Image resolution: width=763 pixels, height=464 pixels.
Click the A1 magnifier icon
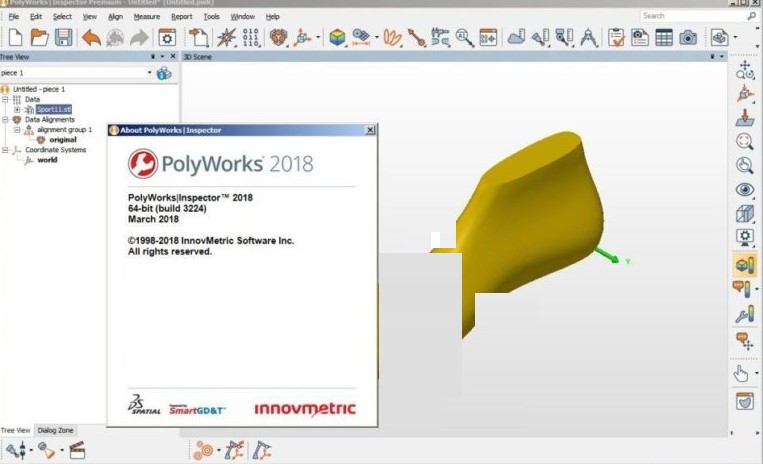click(x=465, y=37)
